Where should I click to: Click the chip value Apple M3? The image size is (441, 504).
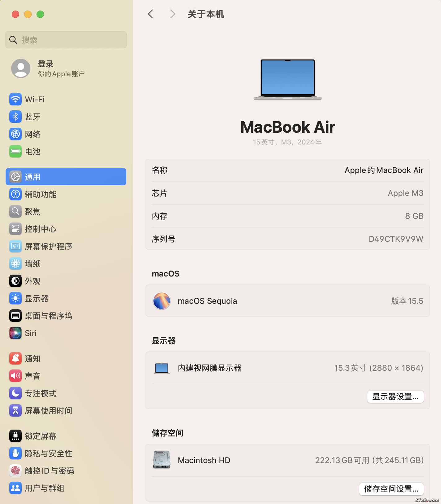[406, 193]
